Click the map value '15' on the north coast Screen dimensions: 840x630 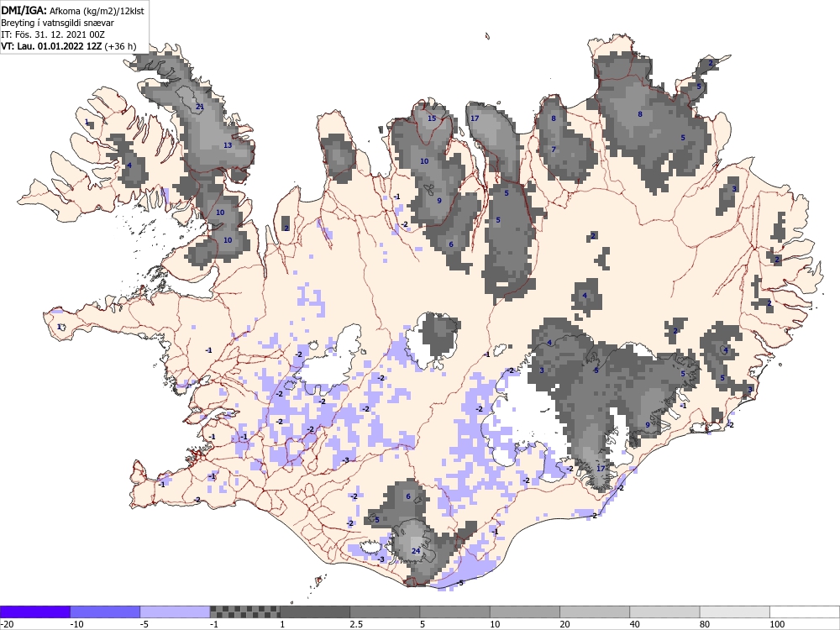tap(432, 118)
